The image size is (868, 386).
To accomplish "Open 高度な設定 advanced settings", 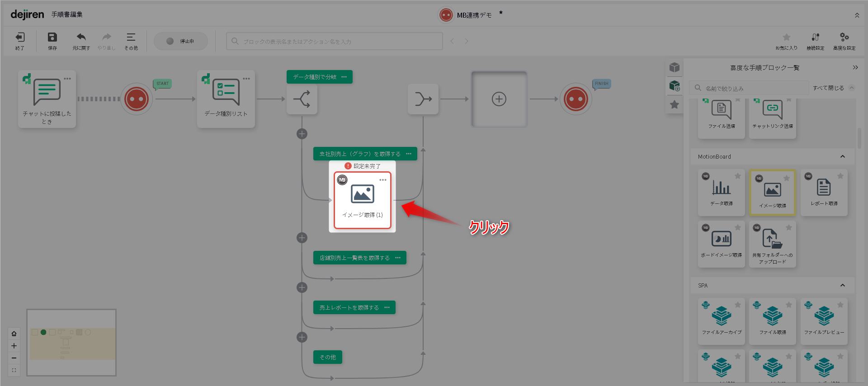I will click(844, 41).
